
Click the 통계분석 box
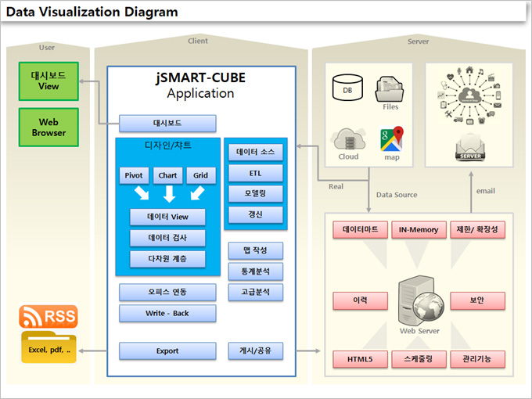(x=256, y=271)
